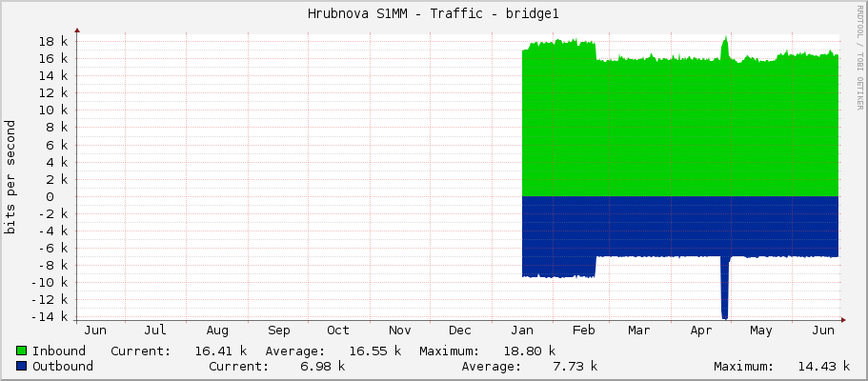Click Inbound maximum value '18.80 k'
868x381 pixels.
tap(529, 351)
